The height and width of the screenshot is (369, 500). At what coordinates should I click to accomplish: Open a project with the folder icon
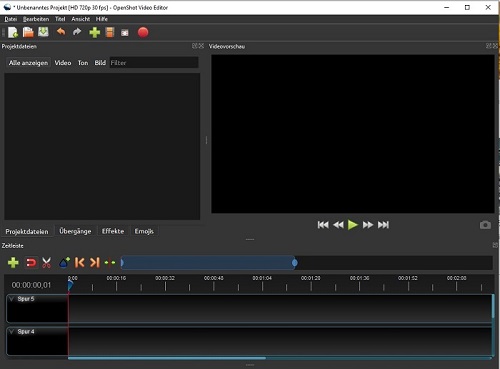pyautogui.click(x=28, y=32)
